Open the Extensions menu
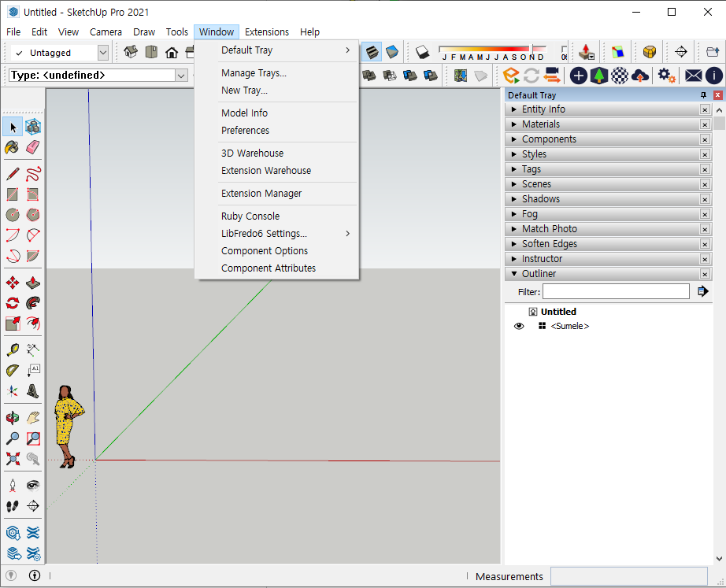 [267, 32]
